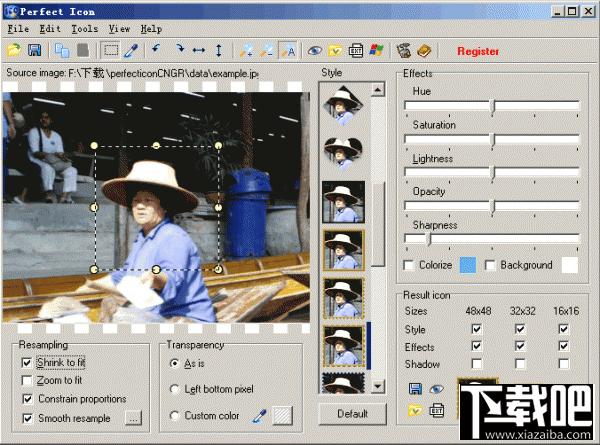Click custom transparency color swatch

click(x=282, y=416)
